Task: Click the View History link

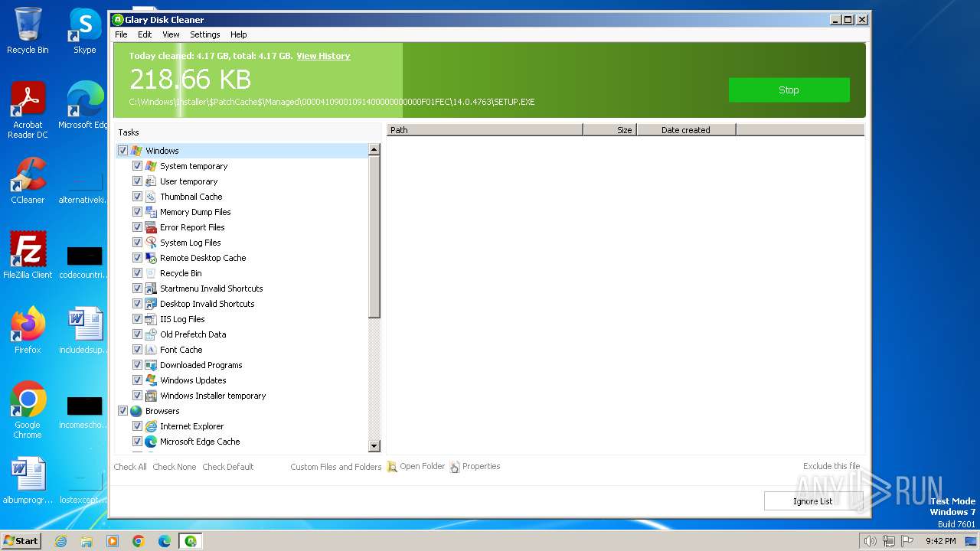Action: [323, 56]
